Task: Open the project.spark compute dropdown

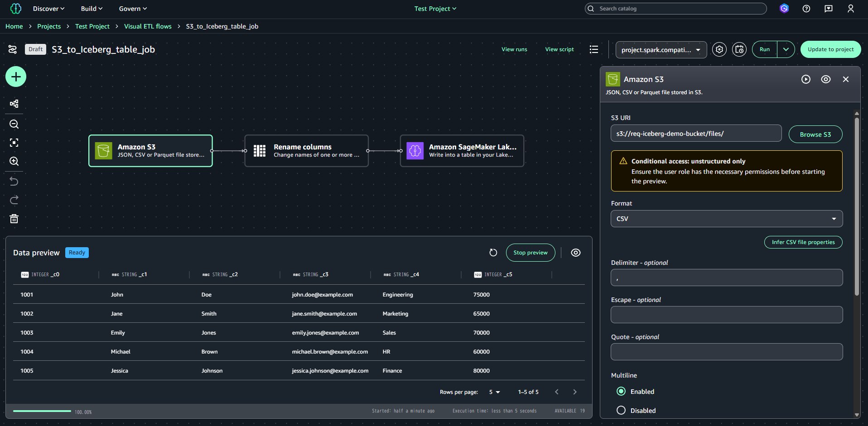Action: tap(661, 50)
